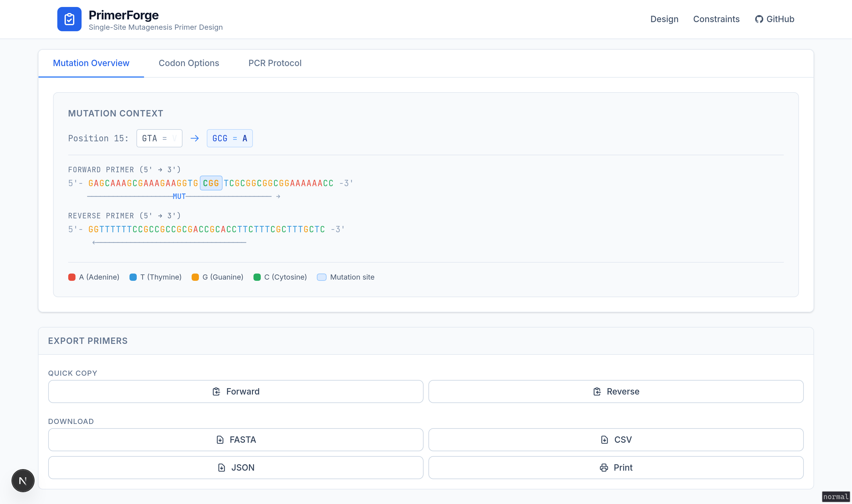Click the green Cytosine legend swatch
852x504 pixels.
pos(257,277)
